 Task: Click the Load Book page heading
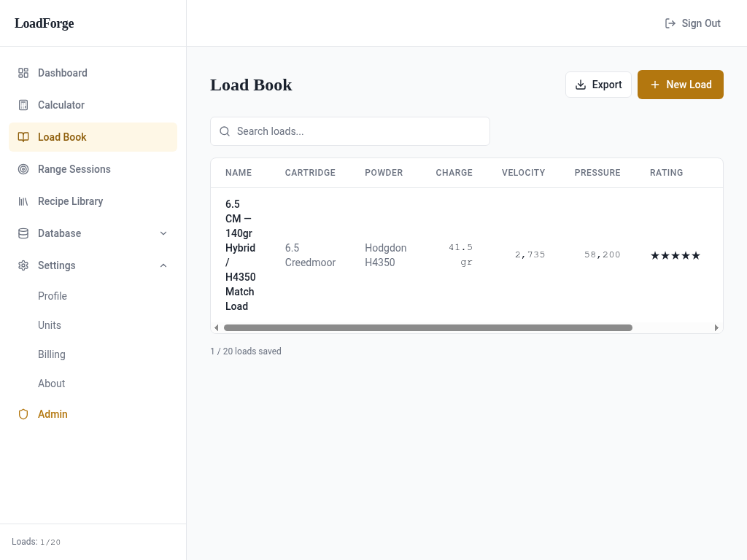click(x=251, y=85)
